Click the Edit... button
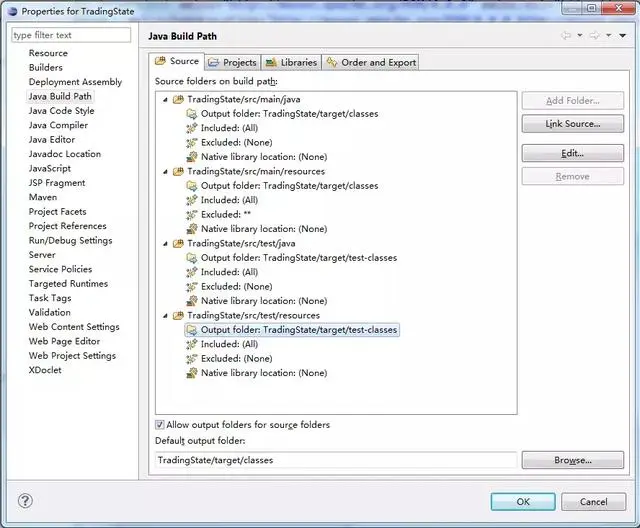The width and height of the screenshot is (640, 528). tap(573, 153)
